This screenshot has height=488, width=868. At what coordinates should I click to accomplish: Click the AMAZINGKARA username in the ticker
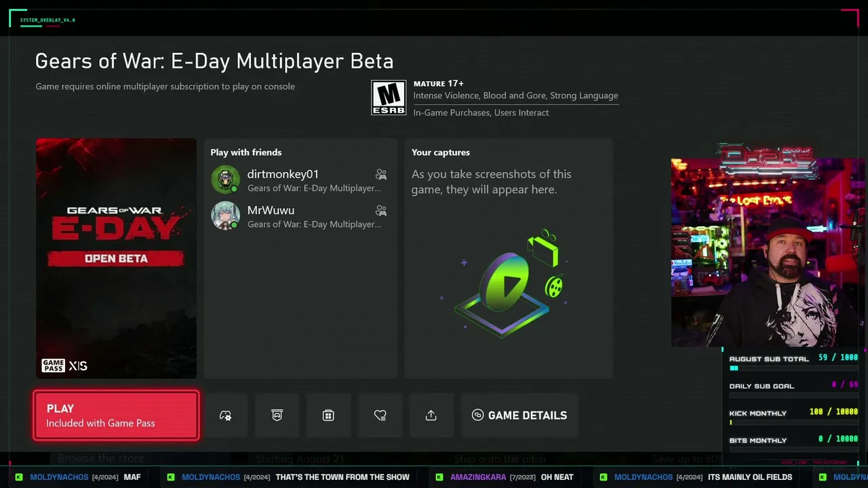478,477
